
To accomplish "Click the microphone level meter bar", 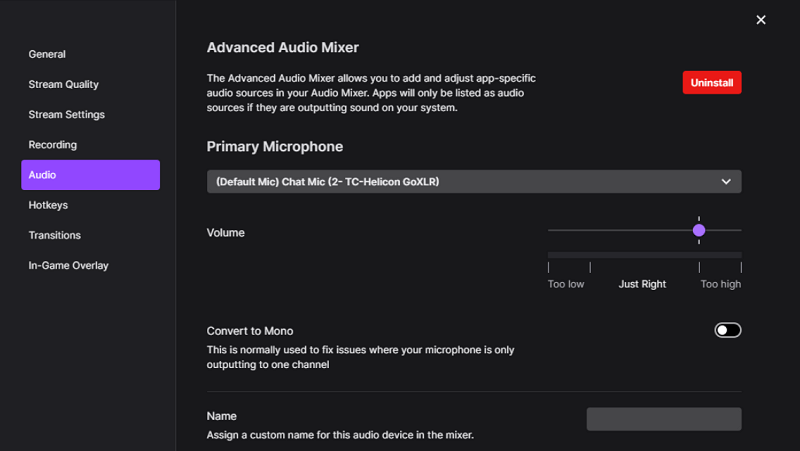I will tap(644, 255).
